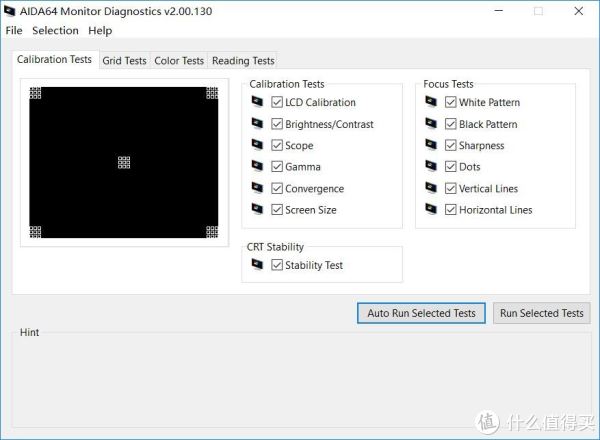Viewport: 600px width, 440px height.
Task: Click the monitor icon beside Stability Test
Action: 257,264
